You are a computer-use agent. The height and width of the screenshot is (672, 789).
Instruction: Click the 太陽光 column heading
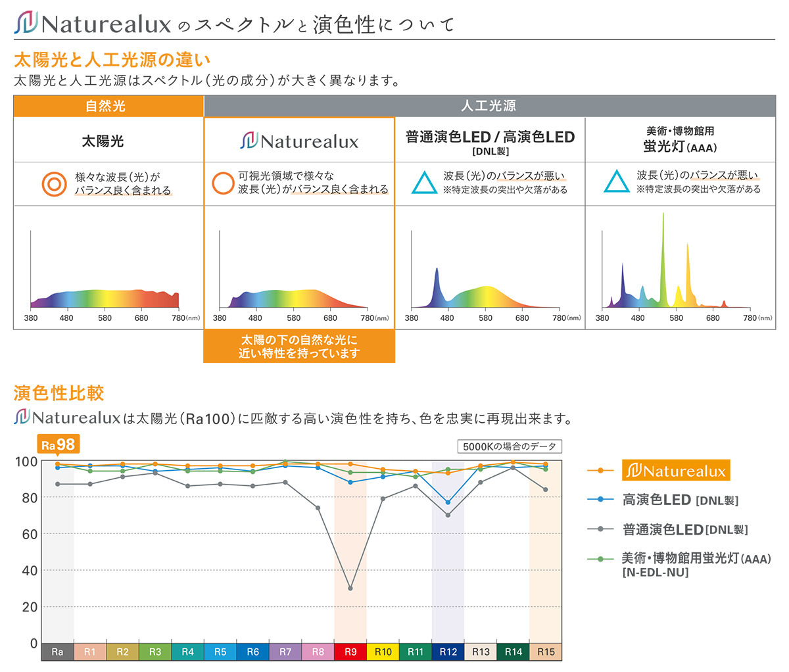click(103, 141)
